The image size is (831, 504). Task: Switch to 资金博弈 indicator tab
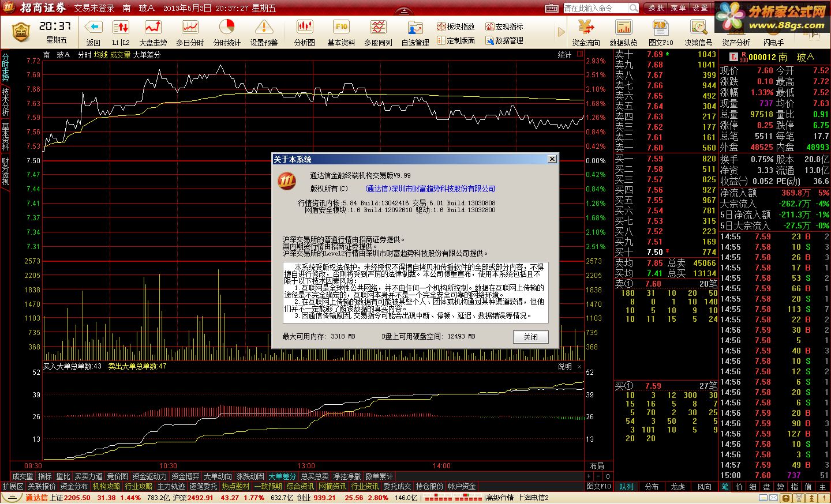pos(185,476)
